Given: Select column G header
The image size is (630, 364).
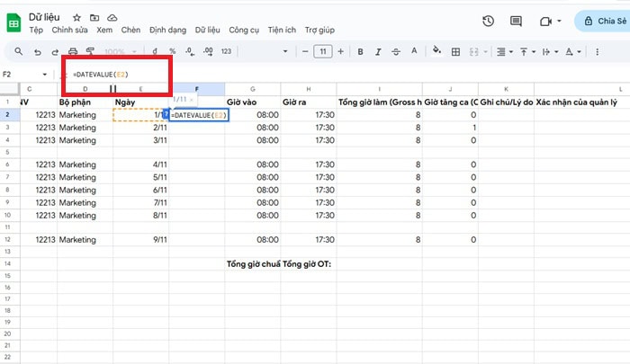Looking at the screenshot, I should pos(252,89).
